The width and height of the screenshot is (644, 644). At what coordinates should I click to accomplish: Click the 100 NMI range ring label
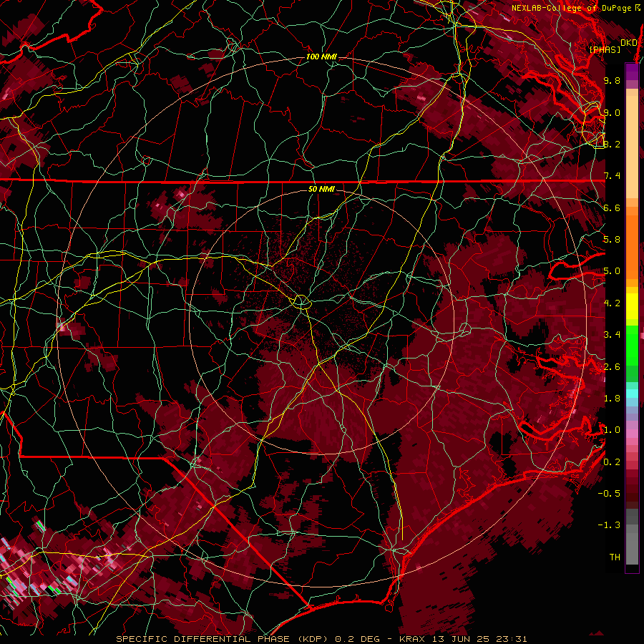point(321,57)
